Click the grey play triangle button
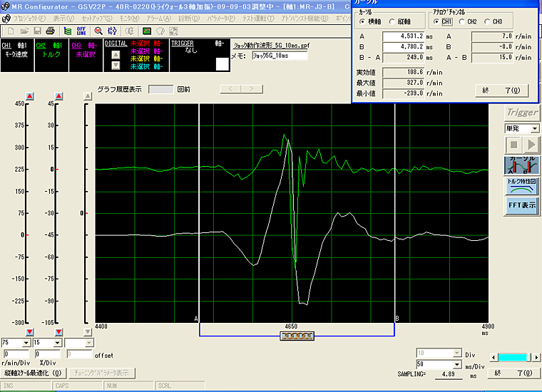The width and height of the screenshot is (542, 392). pyautogui.click(x=531, y=145)
